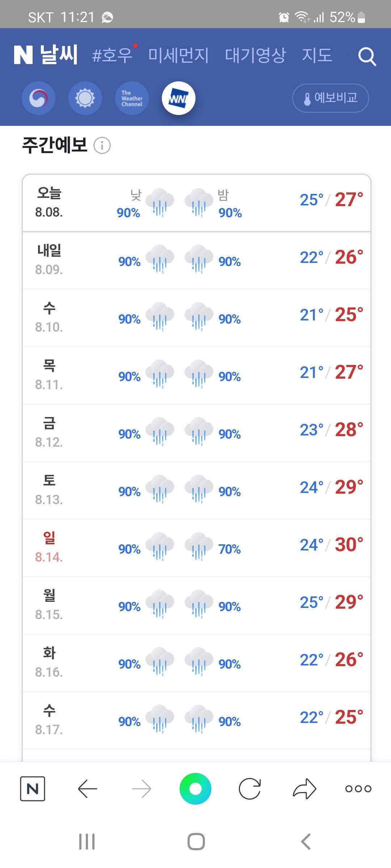This screenshot has height=868, width=391.
Task: Open the 지도 tab
Action: pyautogui.click(x=317, y=55)
